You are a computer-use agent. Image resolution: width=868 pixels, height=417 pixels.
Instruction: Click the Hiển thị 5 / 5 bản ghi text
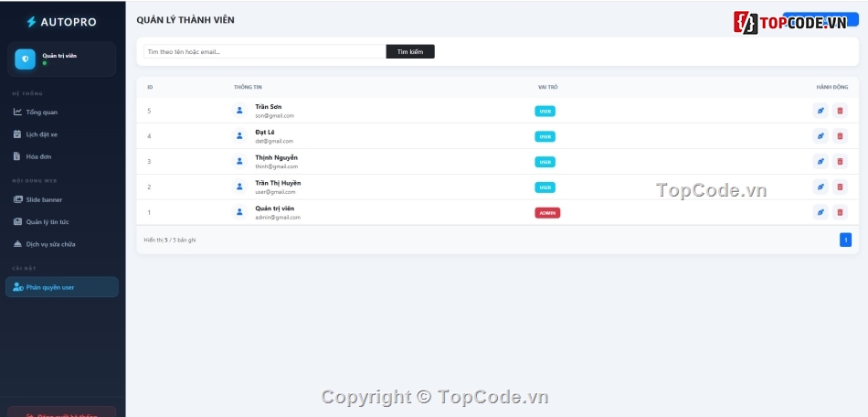pyautogui.click(x=170, y=240)
